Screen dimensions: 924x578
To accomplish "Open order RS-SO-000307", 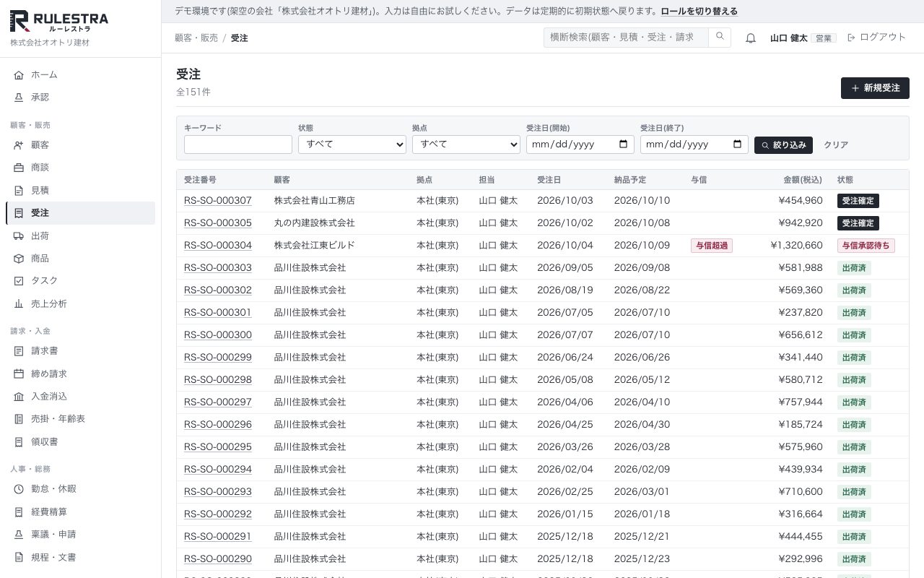I will 218,201.
